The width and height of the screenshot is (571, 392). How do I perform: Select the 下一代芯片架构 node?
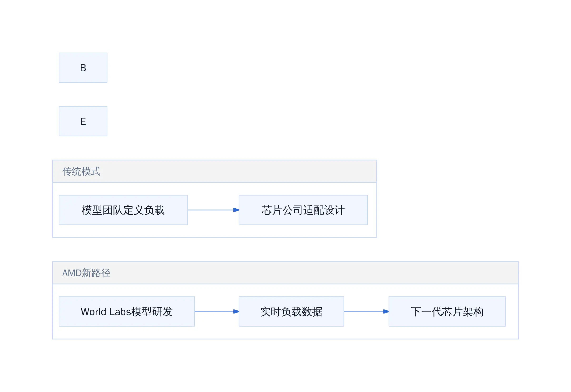point(448,312)
